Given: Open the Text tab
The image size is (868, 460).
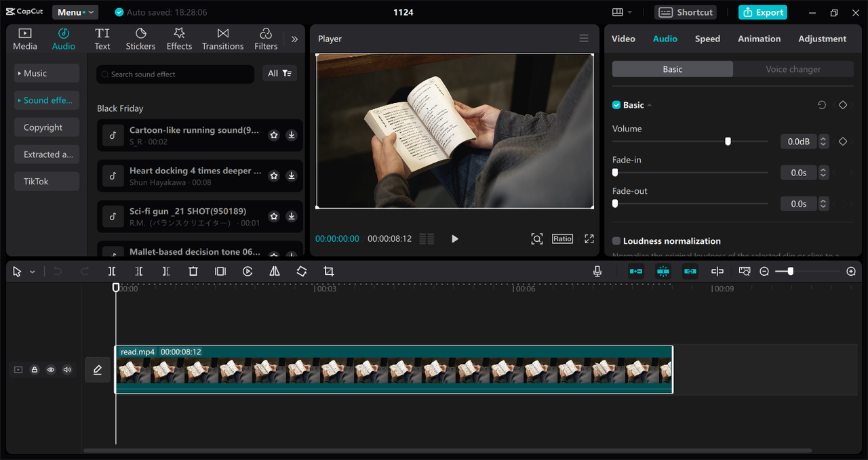Looking at the screenshot, I should (102, 39).
